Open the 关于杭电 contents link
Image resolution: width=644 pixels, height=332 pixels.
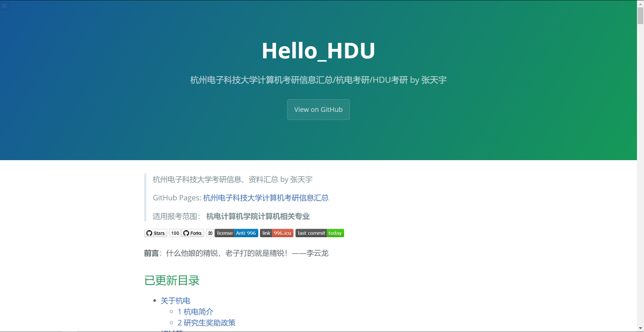175,301
